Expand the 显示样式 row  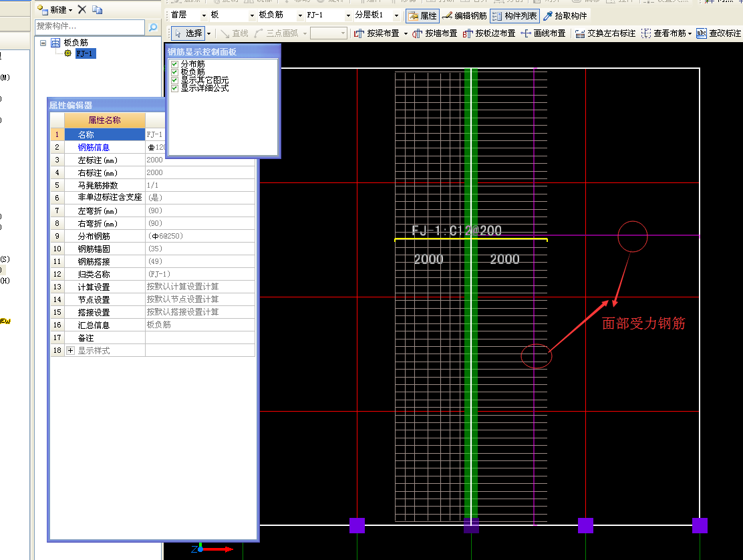click(70, 351)
